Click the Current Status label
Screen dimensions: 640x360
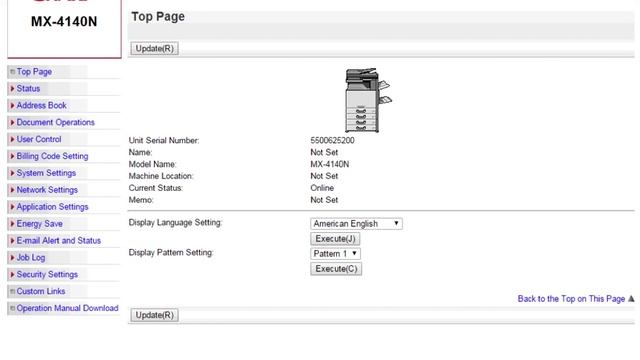156,188
